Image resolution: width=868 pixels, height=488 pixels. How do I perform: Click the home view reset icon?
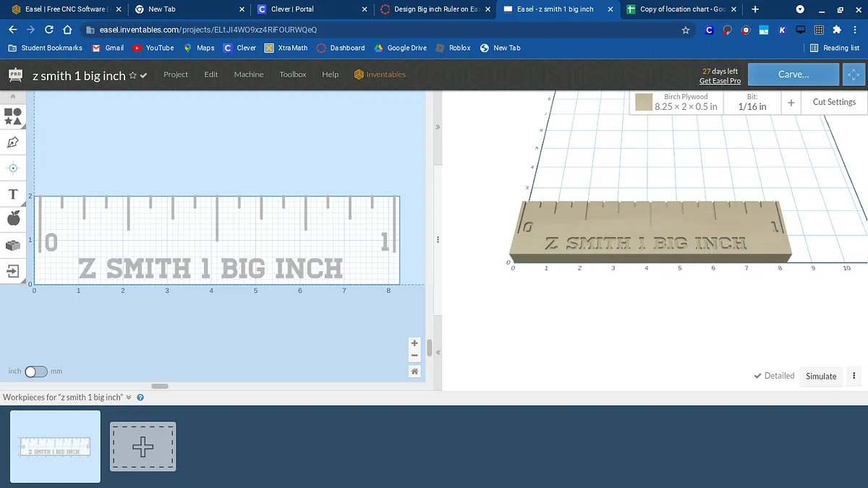pyautogui.click(x=414, y=371)
